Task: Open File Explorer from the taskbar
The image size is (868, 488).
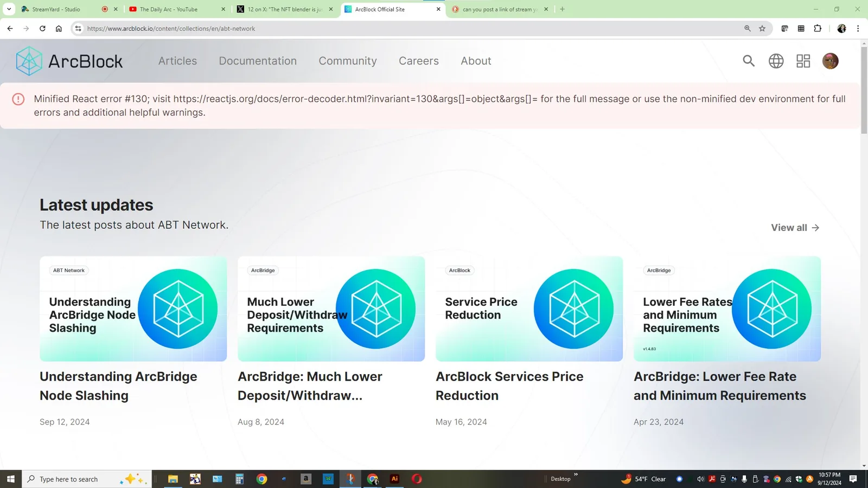Action: coord(173,479)
